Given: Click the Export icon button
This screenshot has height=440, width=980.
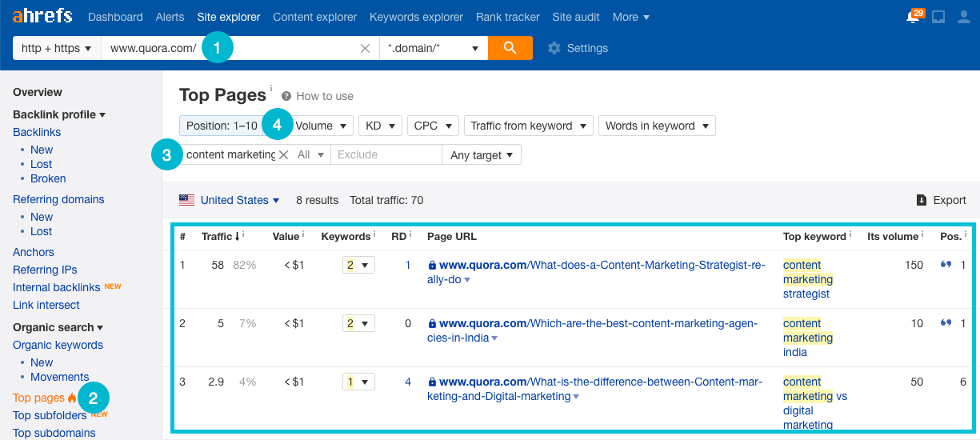Looking at the screenshot, I should (922, 200).
